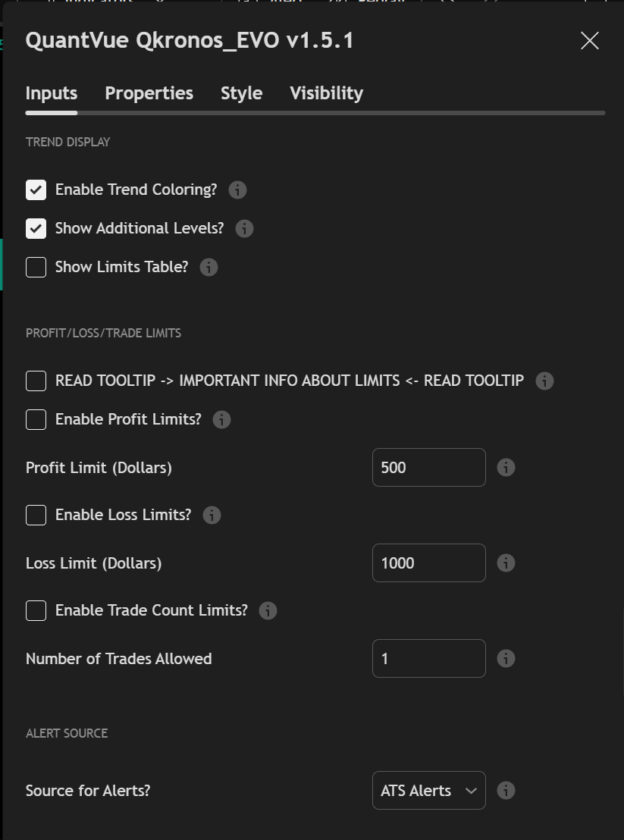Click info icon after READ TOOLTIP line
Viewport: 624px width, 840px height.
point(544,381)
